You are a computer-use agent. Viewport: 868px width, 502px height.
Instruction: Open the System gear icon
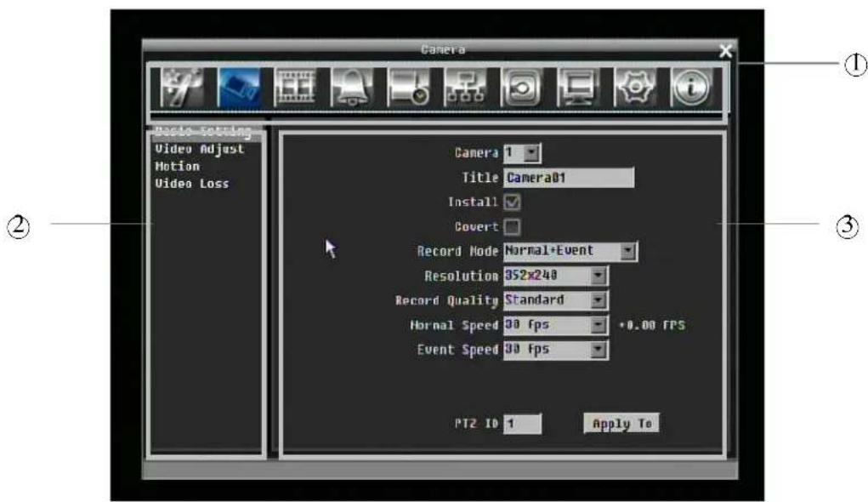pos(635,88)
